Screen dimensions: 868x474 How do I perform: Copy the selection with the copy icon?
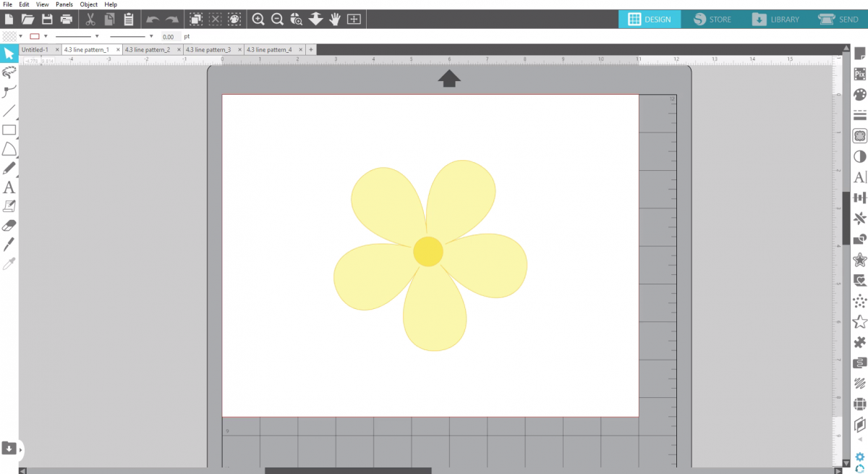109,20
